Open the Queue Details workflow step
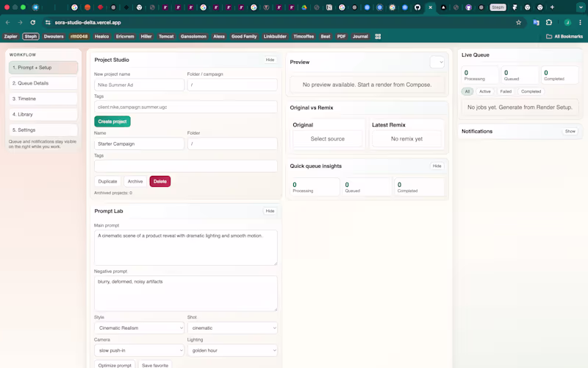Image resolution: width=588 pixels, height=368 pixels. point(43,83)
